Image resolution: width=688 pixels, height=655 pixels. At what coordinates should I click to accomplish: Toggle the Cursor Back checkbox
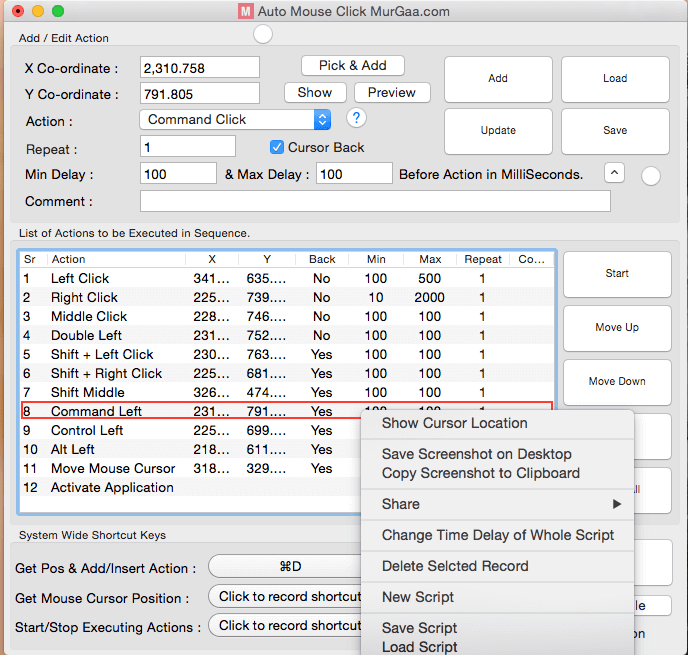pos(276,147)
